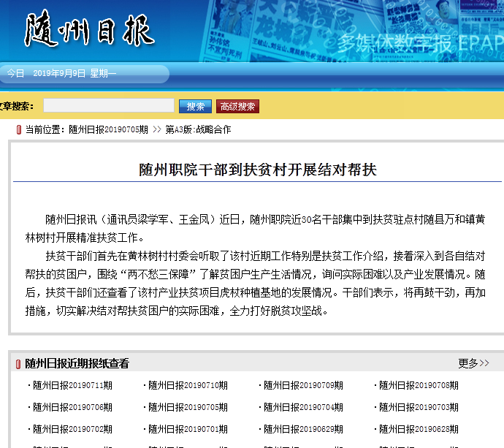The width and height of the screenshot is (504, 448).
Task: Select the 随州日报20190709期 issue link
Action: [303, 385]
